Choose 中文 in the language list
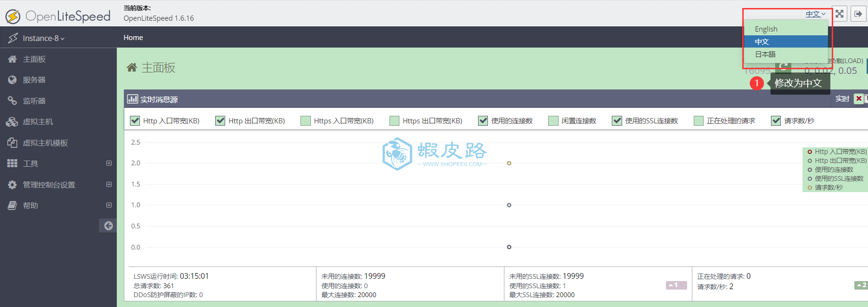This screenshot has height=307, width=868. tap(786, 41)
